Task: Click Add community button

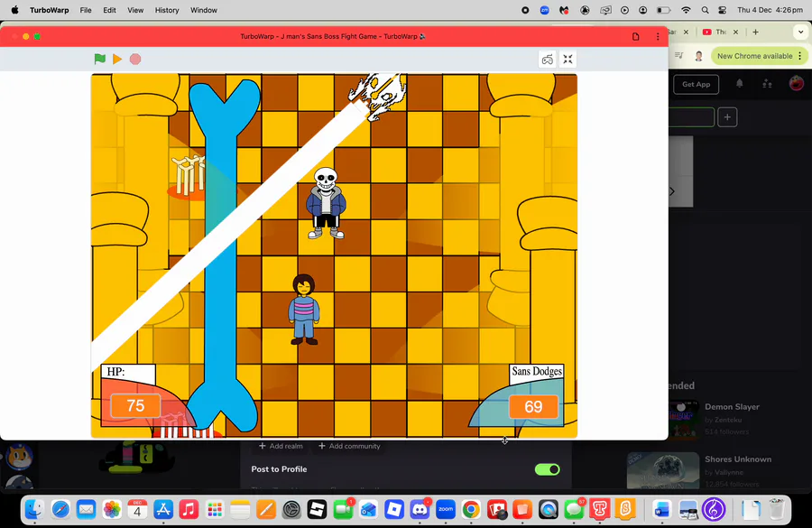Action: (349, 446)
